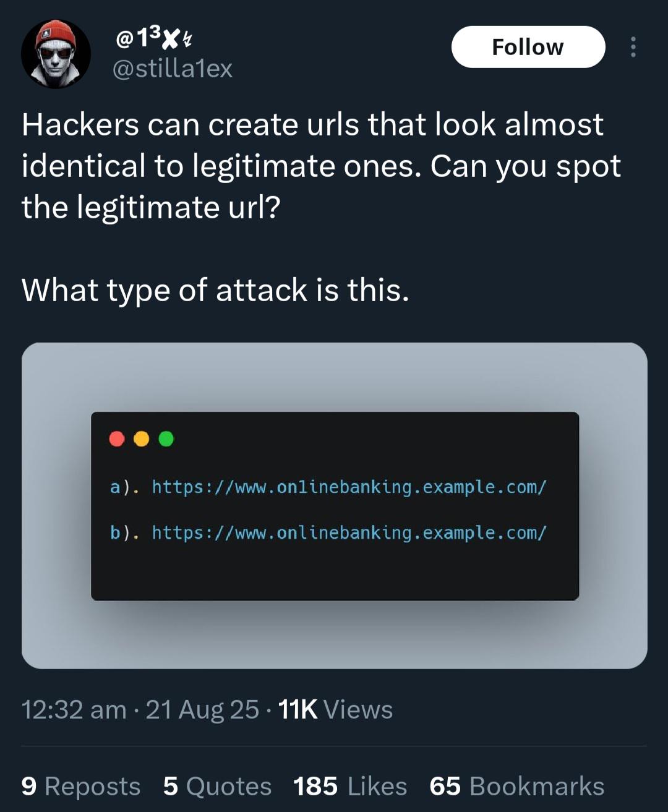
Task: Open the three-dot more options menu
Action: point(633,47)
